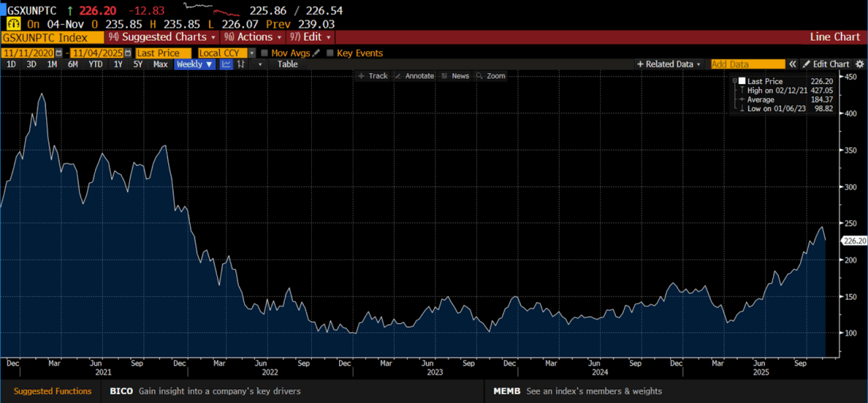
Task: Click the double-chevron collapse icon beside Add Data
Action: [x=791, y=64]
